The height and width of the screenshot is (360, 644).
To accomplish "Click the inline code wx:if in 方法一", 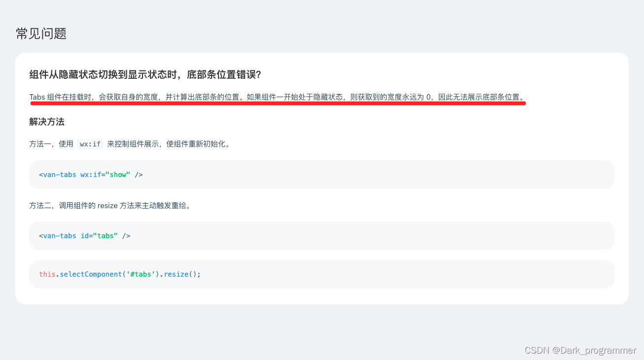I will pyautogui.click(x=90, y=144).
